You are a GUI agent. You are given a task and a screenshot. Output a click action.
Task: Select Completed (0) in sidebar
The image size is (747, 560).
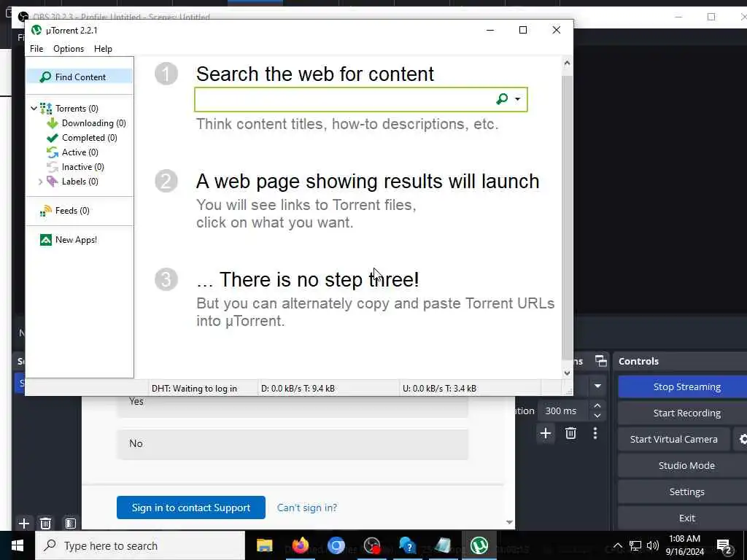(x=89, y=138)
